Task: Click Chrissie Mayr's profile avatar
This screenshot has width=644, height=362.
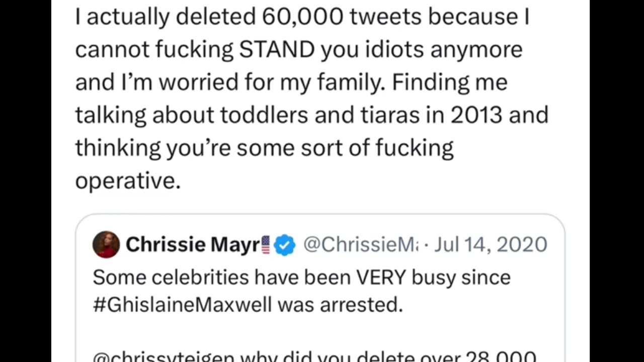Action: click(x=106, y=244)
